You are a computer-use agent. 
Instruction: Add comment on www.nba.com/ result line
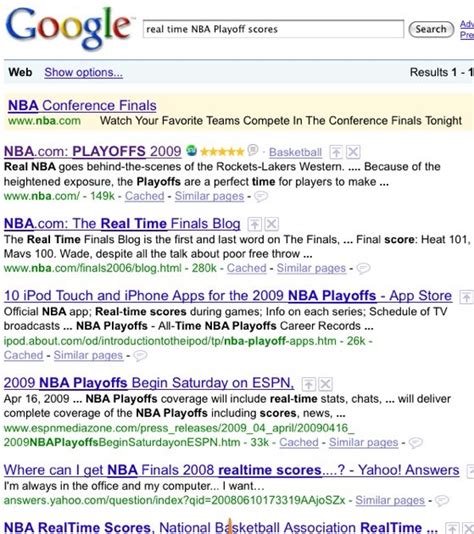261,197
